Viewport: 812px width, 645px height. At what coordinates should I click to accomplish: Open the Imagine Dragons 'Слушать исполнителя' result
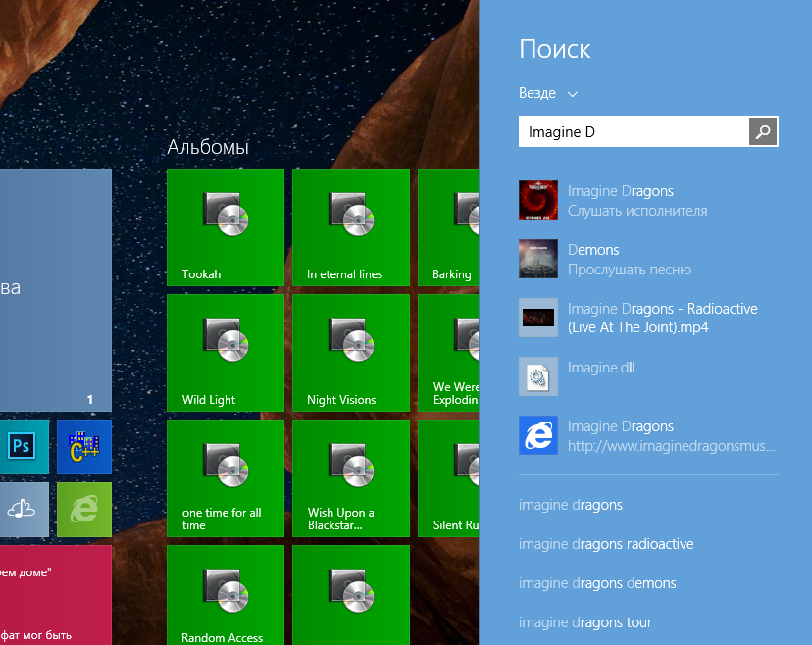point(648,200)
